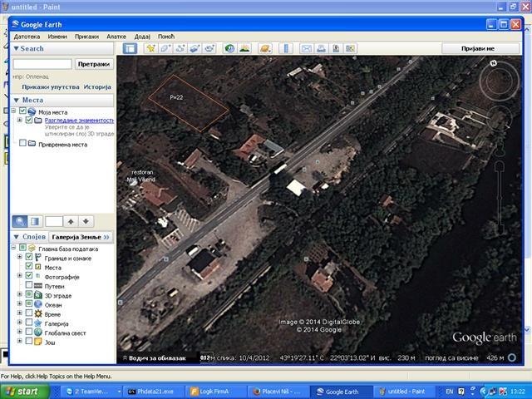Click the Ocean layer globe icon

click(x=38, y=305)
